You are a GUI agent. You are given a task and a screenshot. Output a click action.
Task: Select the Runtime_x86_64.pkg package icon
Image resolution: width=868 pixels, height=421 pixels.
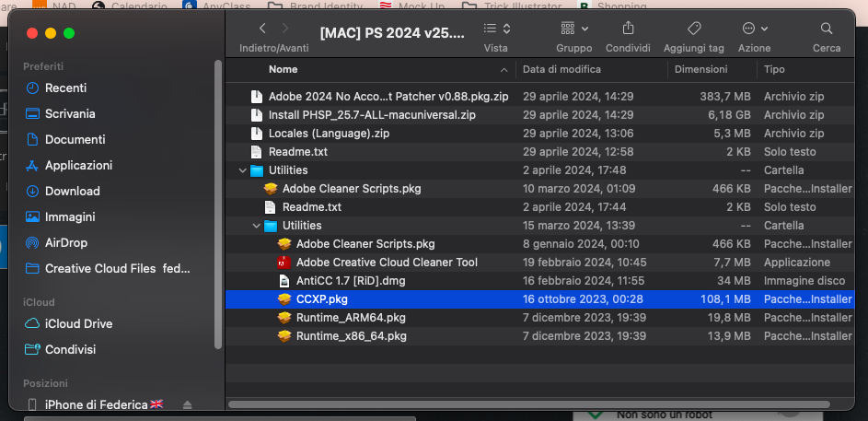pyautogui.click(x=284, y=336)
